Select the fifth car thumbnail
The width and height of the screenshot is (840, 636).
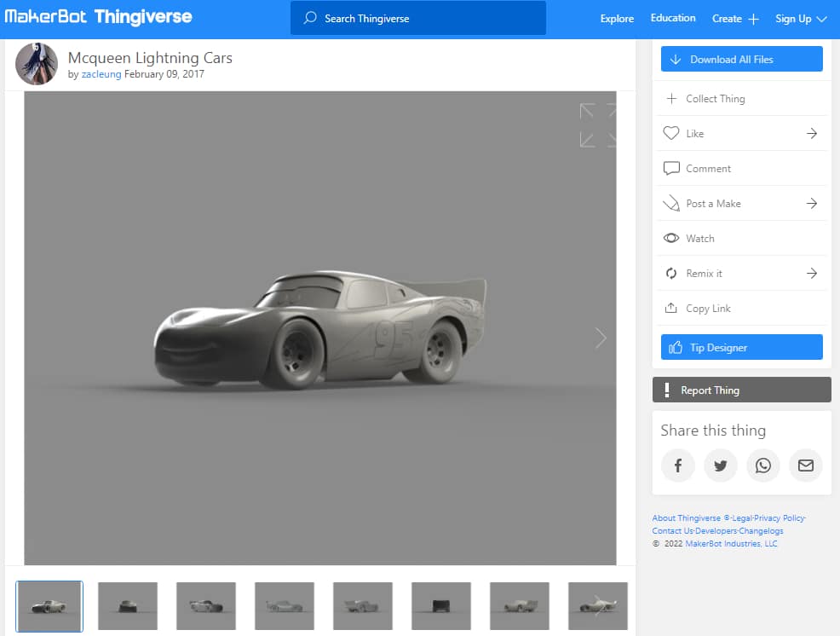click(x=363, y=606)
